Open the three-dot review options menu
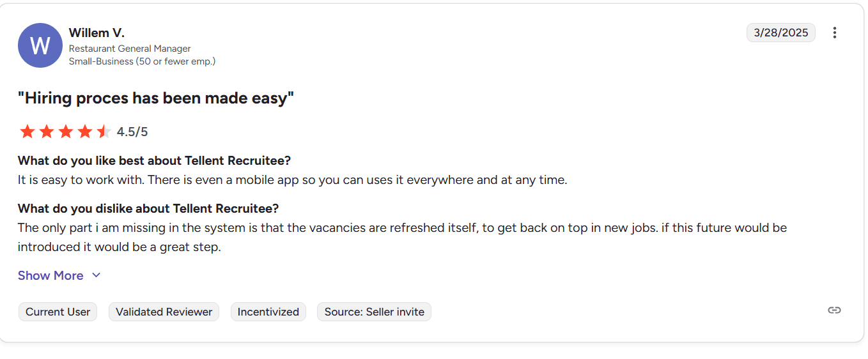Viewport: 868px width, 359px height. 834,33
